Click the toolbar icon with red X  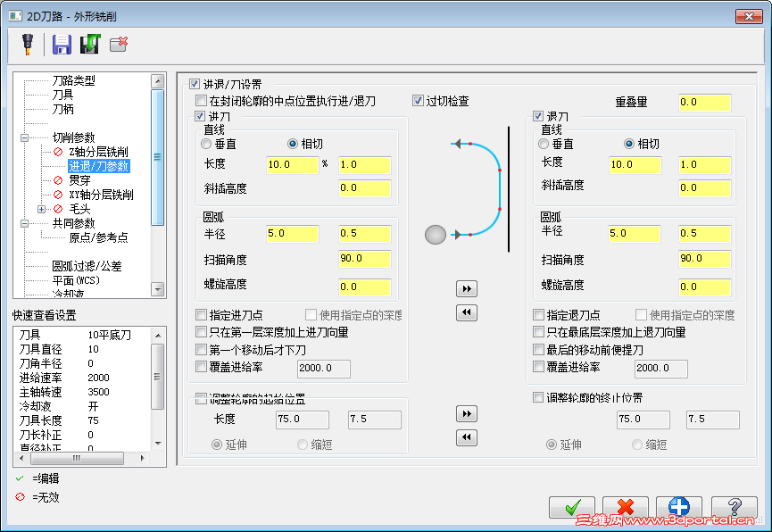119,45
